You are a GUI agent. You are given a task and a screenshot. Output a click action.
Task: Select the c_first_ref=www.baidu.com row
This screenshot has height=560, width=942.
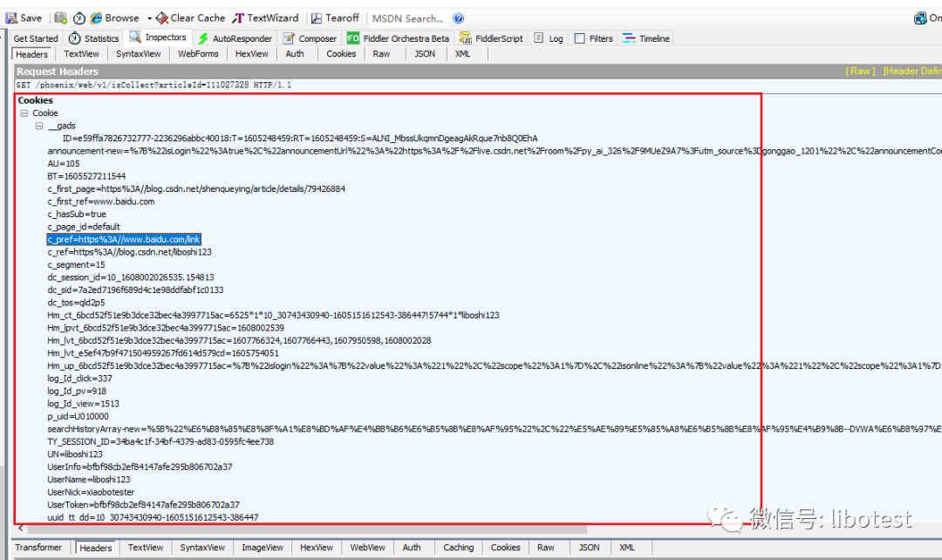[x=101, y=201]
